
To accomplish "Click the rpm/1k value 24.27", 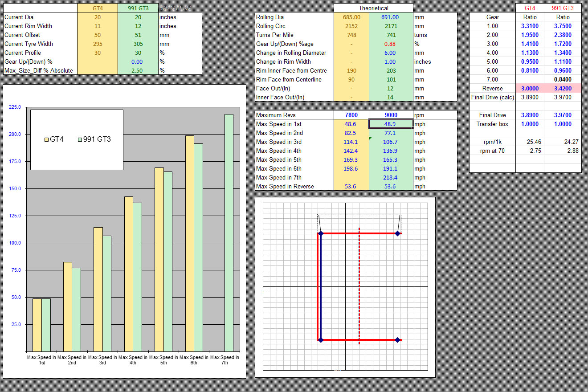I will [x=562, y=142].
